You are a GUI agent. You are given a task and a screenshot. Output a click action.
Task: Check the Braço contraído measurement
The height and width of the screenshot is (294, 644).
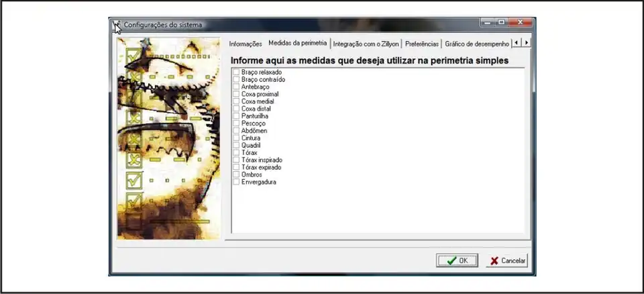(236, 80)
